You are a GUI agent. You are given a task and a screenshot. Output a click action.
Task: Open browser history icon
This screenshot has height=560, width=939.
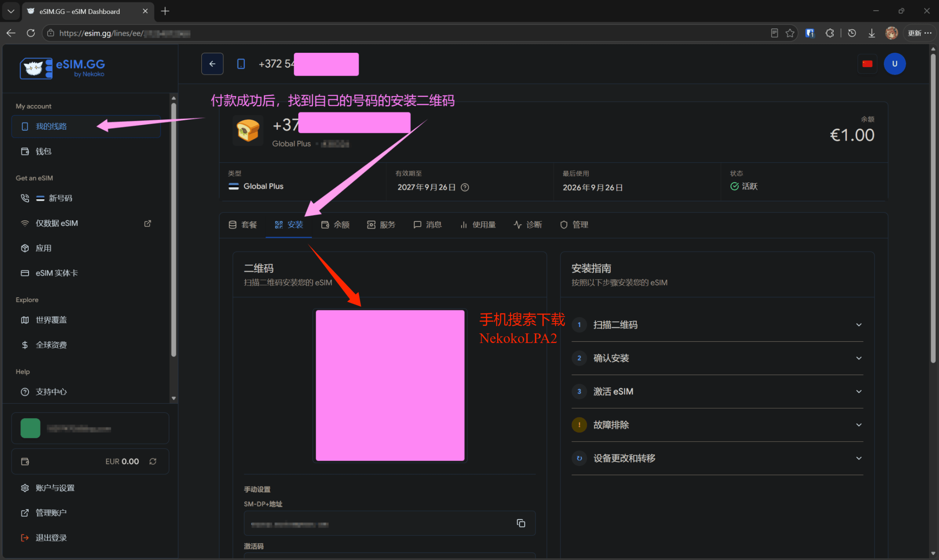pos(851,33)
